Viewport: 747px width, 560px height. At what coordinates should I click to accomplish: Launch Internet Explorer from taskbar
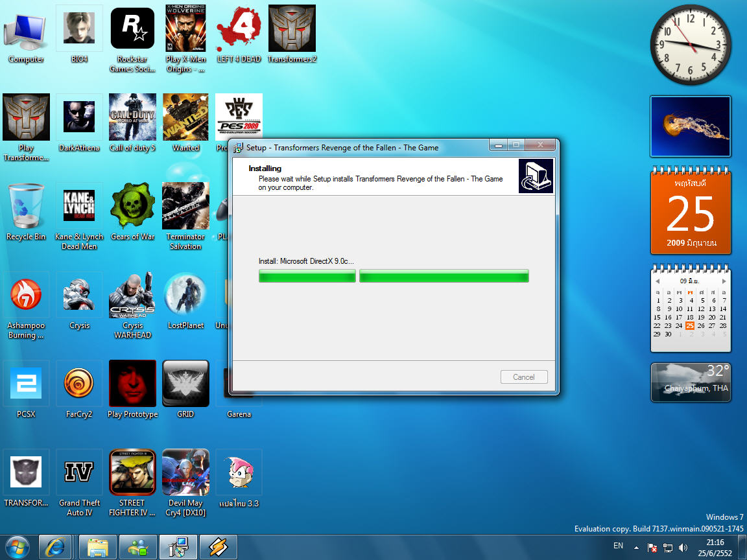coord(55,547)
